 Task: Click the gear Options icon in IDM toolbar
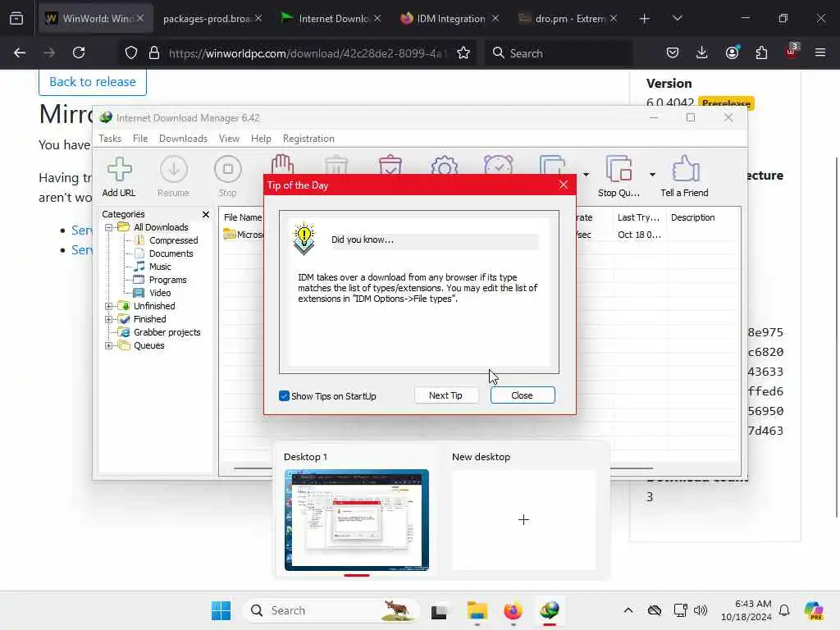pyautogui.click(x=444, y=166)
